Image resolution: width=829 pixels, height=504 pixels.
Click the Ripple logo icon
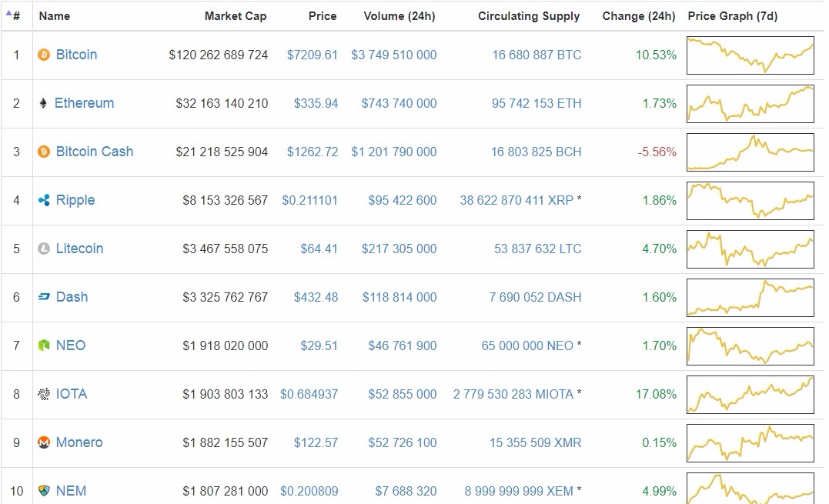44,200
